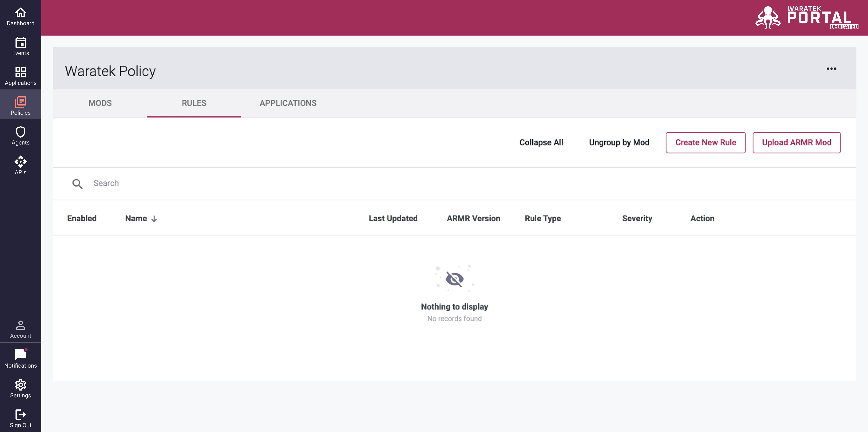868x432 pixels.
Task: Click the ARMR Version column header
Action: [x=473, y=218]
